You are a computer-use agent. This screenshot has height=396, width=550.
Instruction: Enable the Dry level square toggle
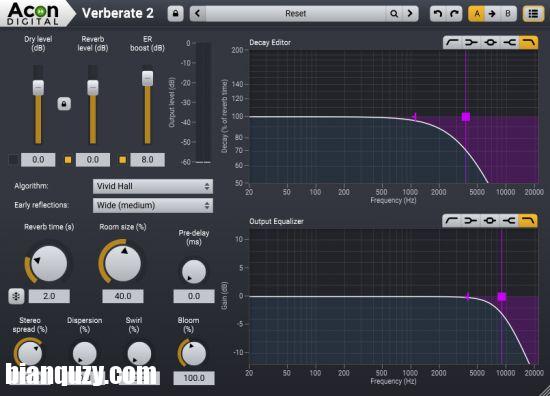13,160
